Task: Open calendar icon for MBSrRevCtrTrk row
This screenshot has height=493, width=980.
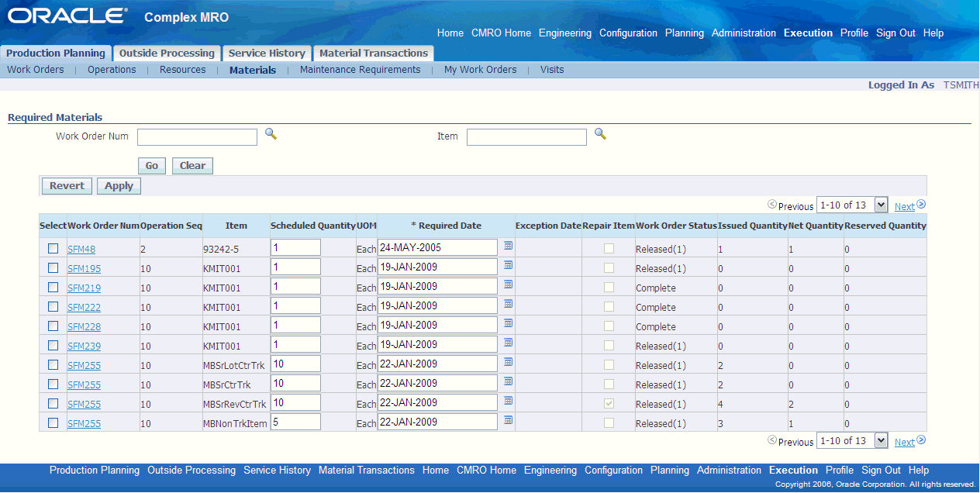Action: pyautogui.click(x=509, y=400)
